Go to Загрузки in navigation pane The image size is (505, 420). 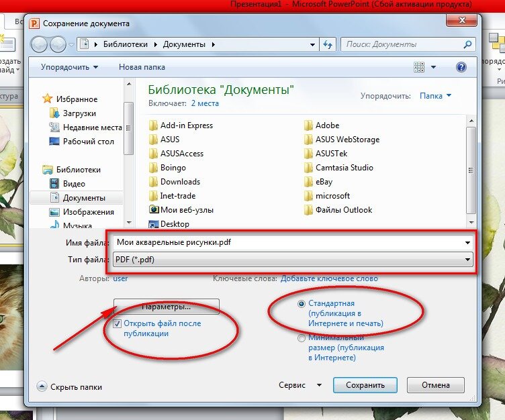click(x=73, y=113)
